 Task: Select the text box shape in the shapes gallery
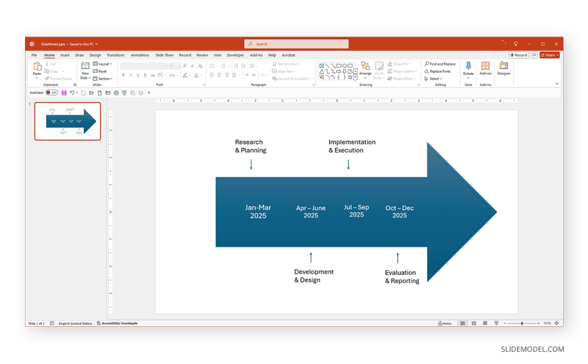[322, 66]
